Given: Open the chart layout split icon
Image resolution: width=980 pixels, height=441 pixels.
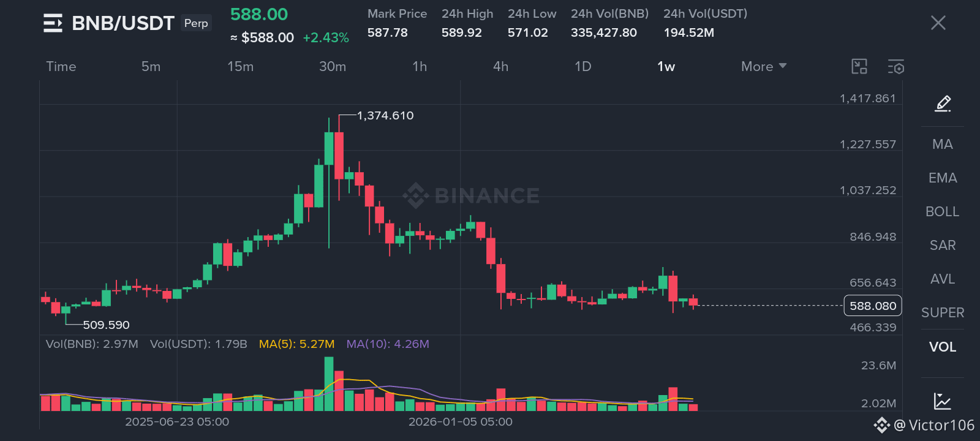Looking at the screenshot, I should (x=859, y=66).
